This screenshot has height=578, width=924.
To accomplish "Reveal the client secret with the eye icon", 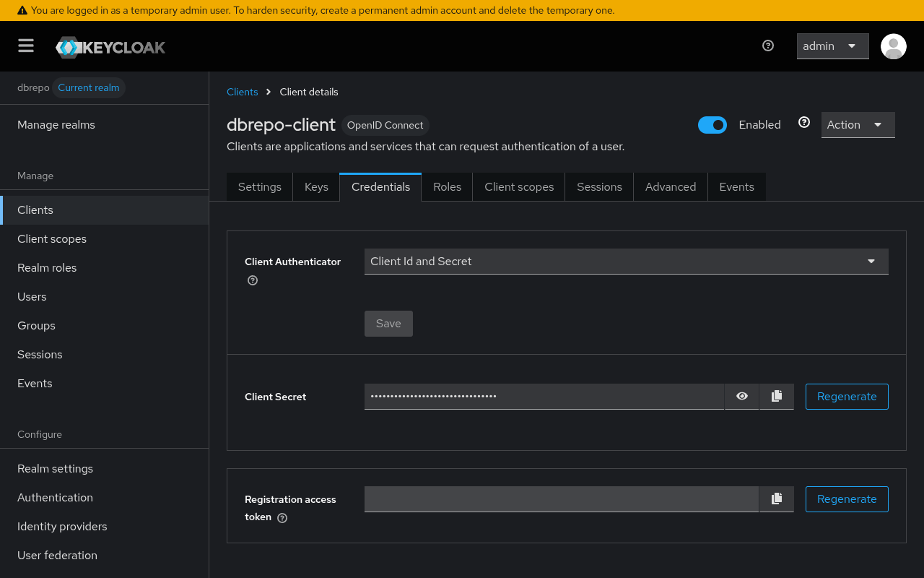I will tap(741, 396).
